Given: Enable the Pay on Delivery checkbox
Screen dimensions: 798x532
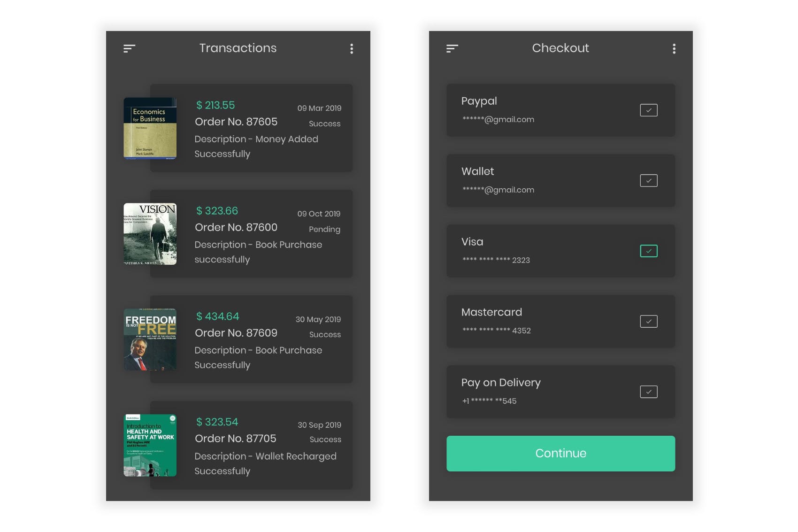Looking at the screenshot, I should tap(648, 391).
